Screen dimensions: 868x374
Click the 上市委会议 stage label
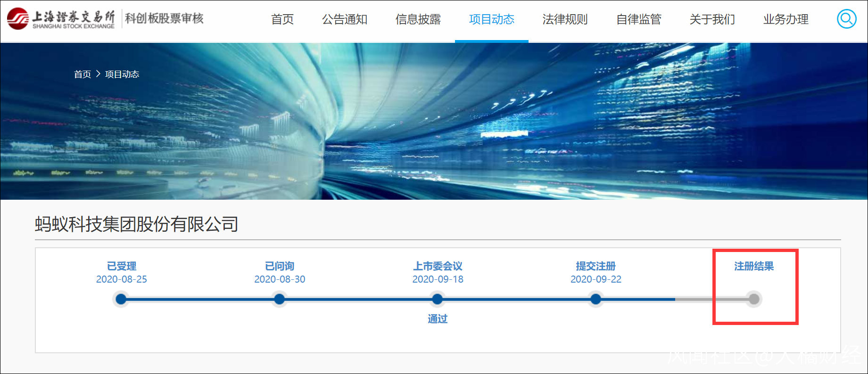438,266
